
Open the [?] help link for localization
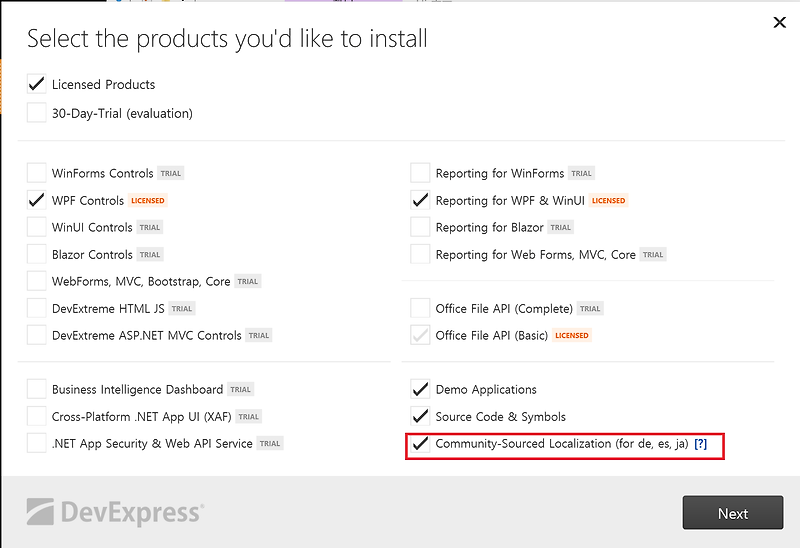[x=701, y=444]
